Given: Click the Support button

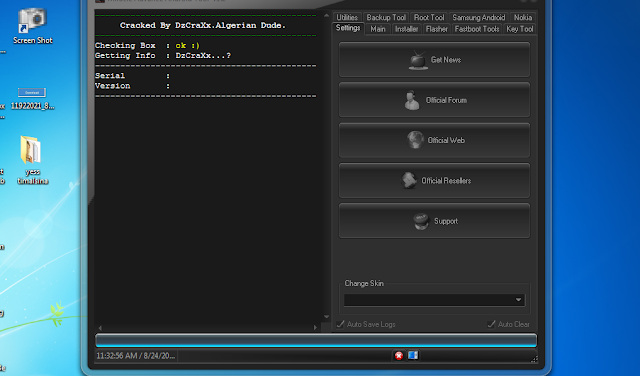Looking at the screenshot, I should 434,221.
